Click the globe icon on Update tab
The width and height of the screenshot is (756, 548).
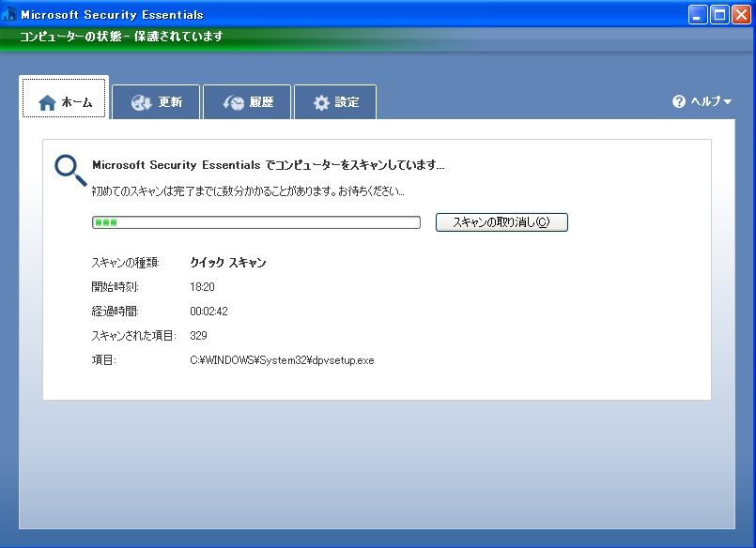tap(141, 102)
